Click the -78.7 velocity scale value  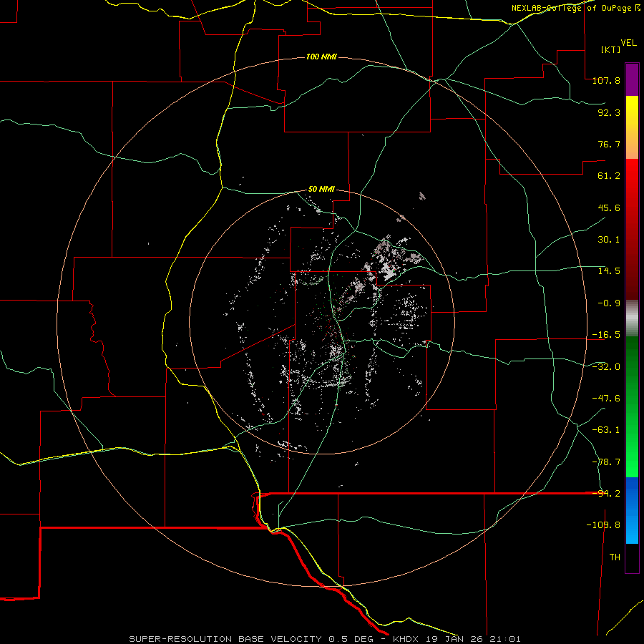606,462
